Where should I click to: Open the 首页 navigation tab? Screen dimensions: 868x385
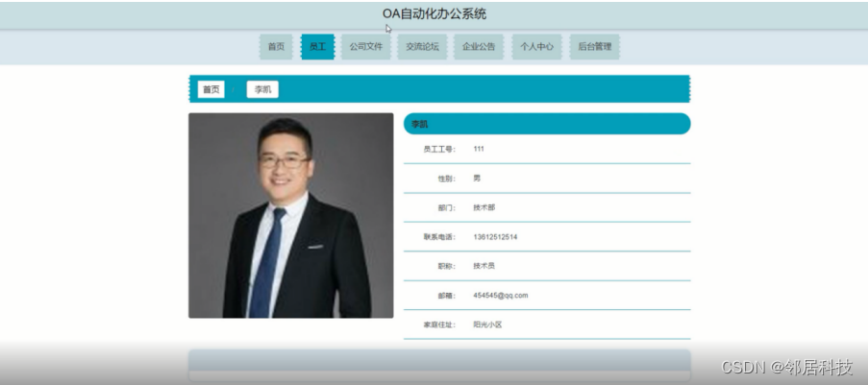click(x=276, y=47)
